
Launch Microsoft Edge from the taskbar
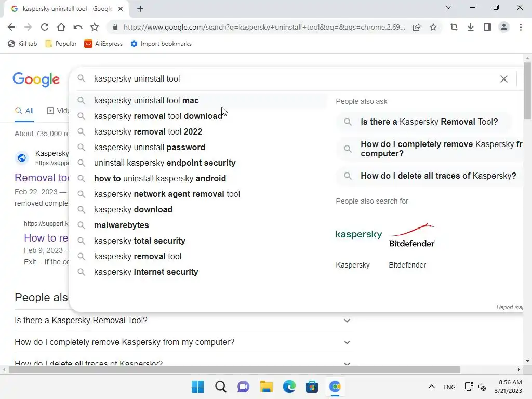(289, 387)
